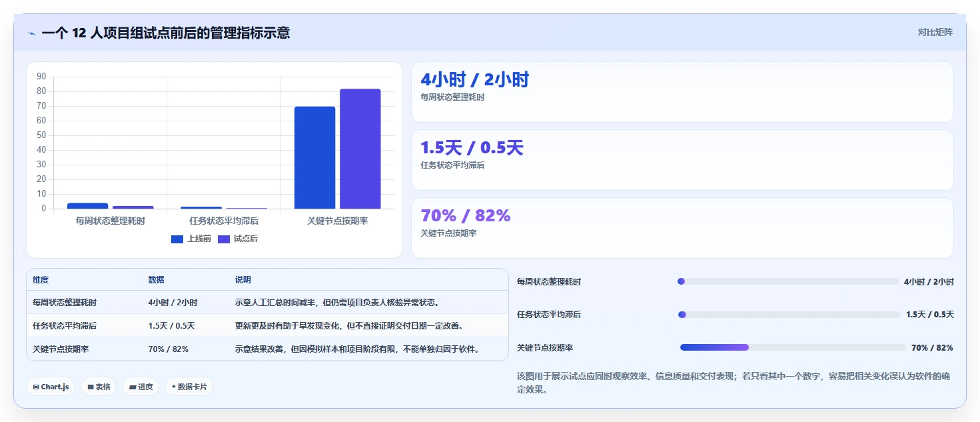
Task: Click the 任务状态平均滞后 table row cell
Action: pyautogui.click(x=65, y=326)
